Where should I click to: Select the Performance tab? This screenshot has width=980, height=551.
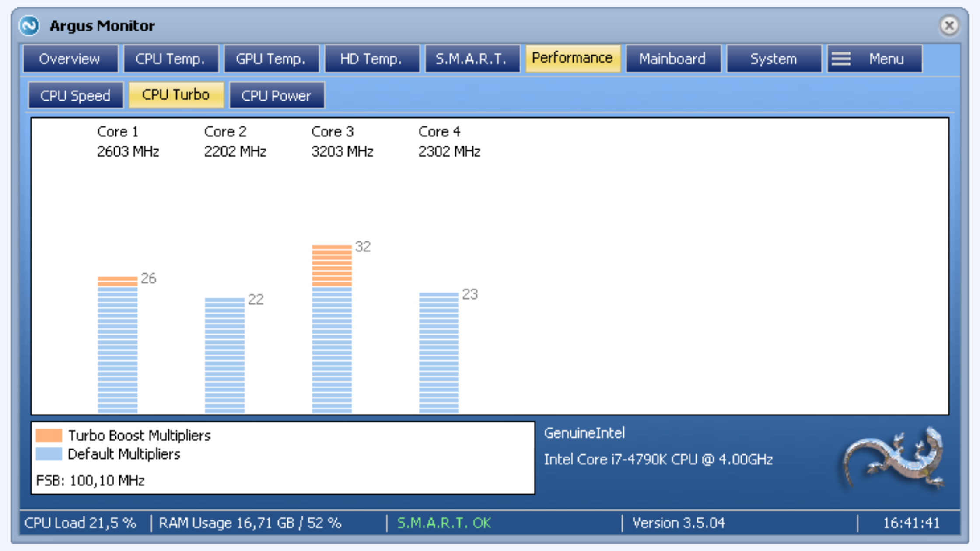(x=572, y=58)
